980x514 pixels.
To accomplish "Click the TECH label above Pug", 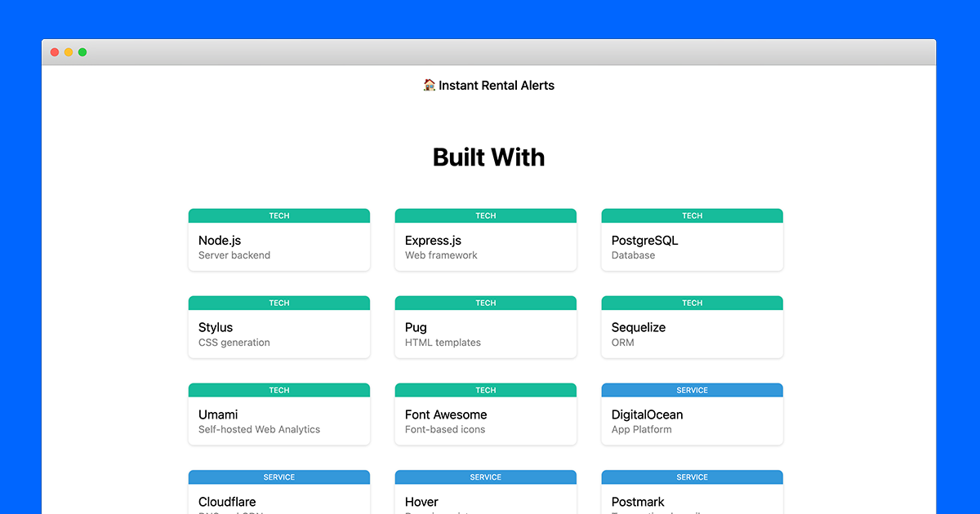I will pos(486,304).
